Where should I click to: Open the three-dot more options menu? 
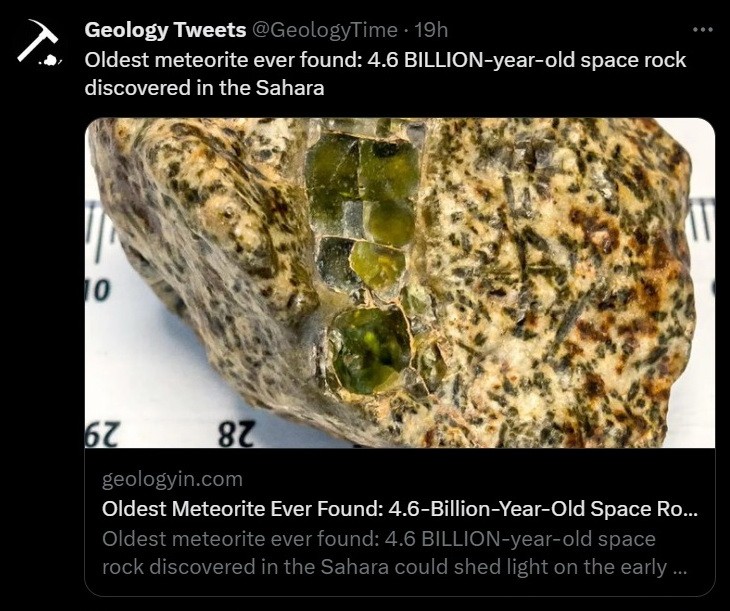tap(703, 30)
